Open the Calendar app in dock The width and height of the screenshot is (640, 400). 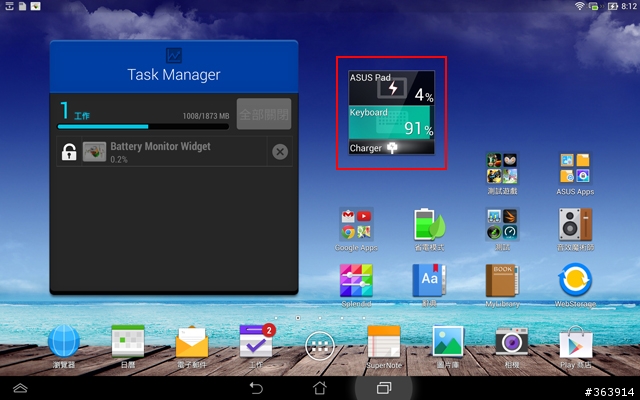point(128,341)
